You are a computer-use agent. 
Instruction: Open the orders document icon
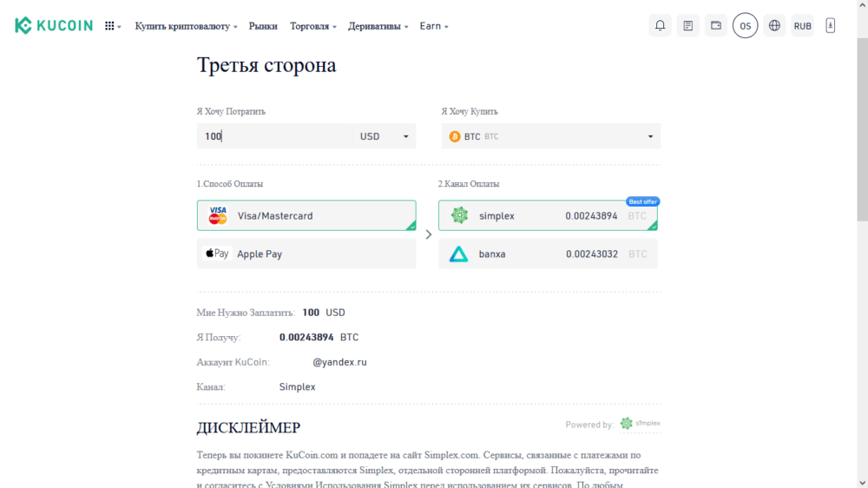click(x=688, y=26)
